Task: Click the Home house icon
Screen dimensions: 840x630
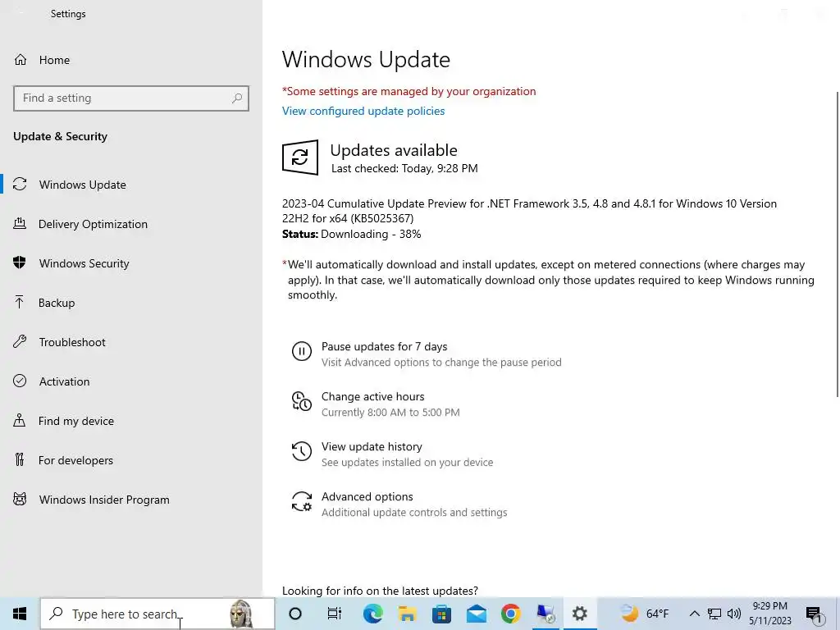Action: pyautogui.click(x=21, y=59)
